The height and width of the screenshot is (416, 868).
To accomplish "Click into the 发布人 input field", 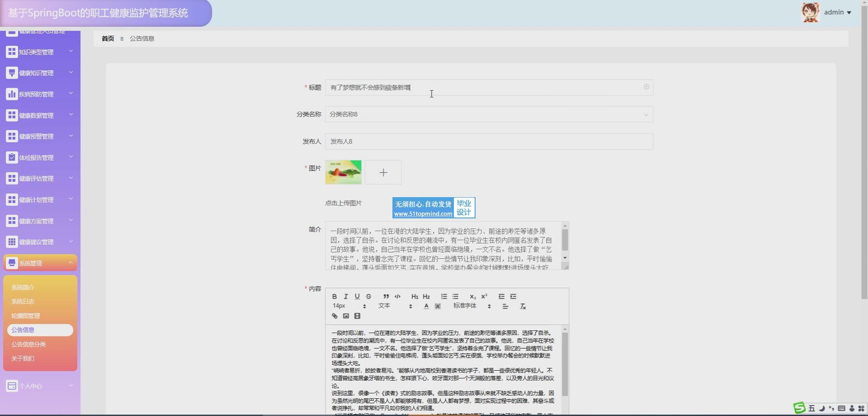I will click(489, 142).
